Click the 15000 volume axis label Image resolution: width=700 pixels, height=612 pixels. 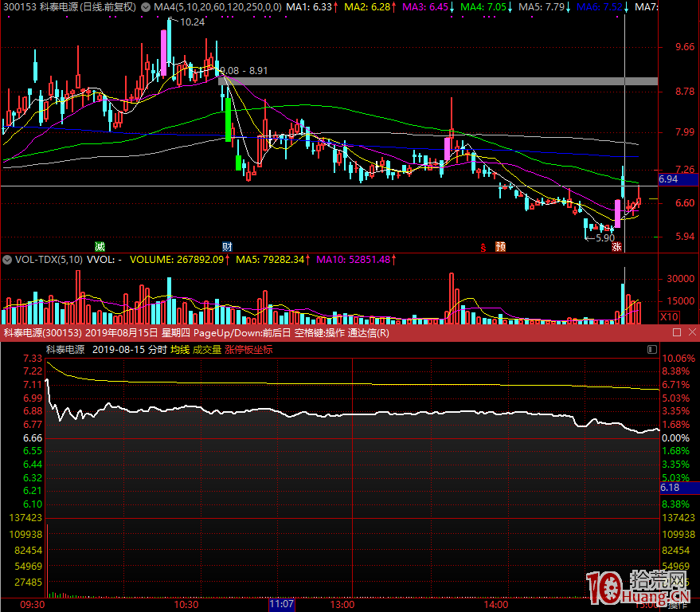[x=681, y=301]
